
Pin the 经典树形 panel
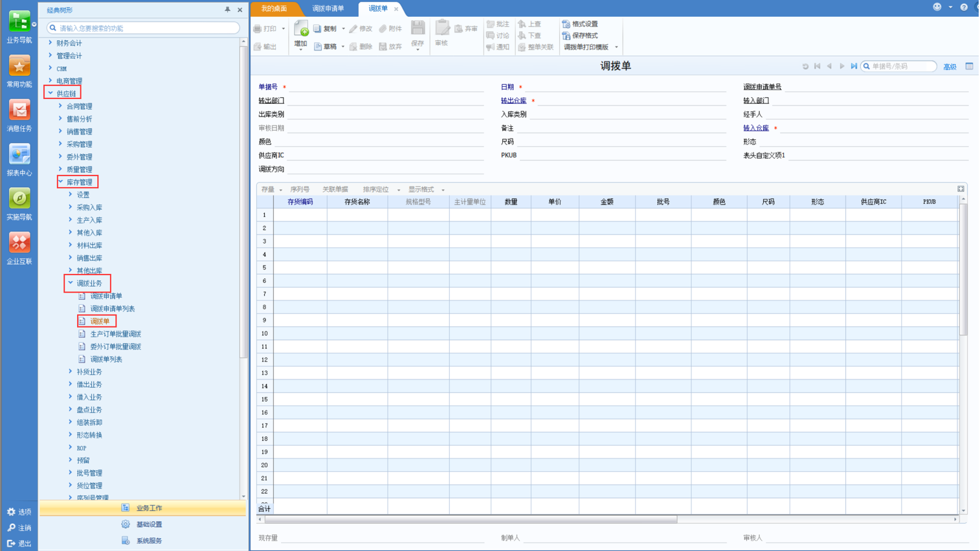point(227,10)
